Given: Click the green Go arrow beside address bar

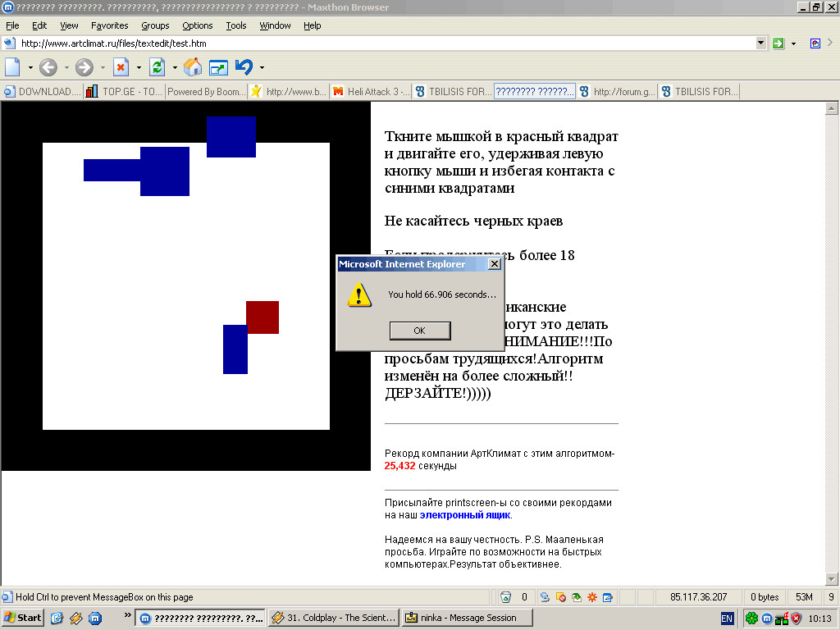Looking at the screenshot, I should point(778,43).
